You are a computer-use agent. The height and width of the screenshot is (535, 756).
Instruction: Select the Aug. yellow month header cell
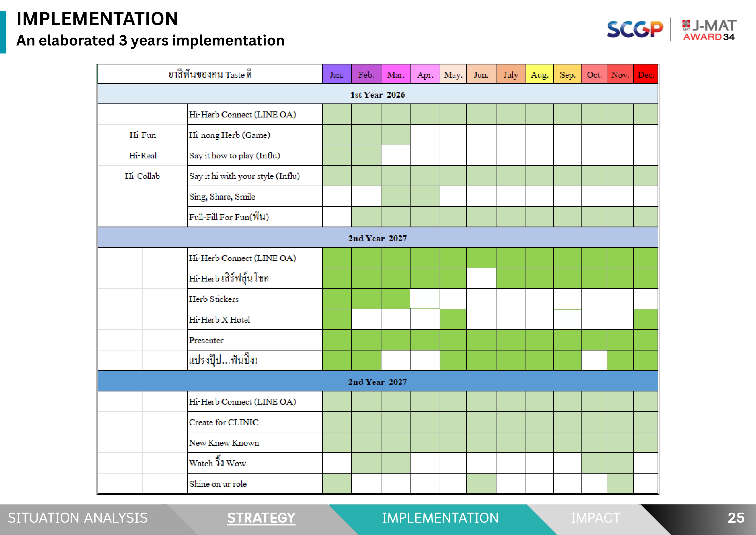tap(539, 75)
